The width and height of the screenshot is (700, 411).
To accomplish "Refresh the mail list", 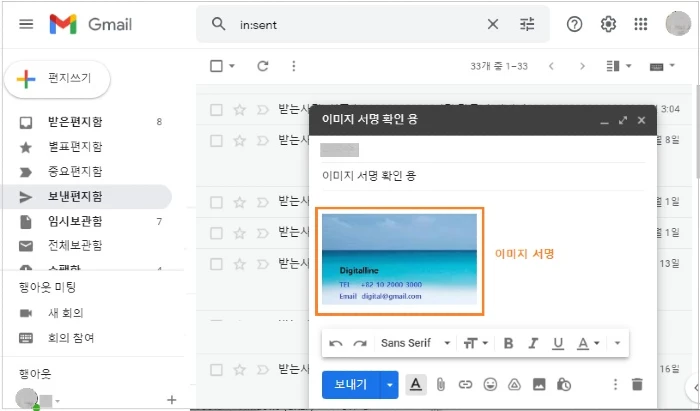I will pos(262,66).
